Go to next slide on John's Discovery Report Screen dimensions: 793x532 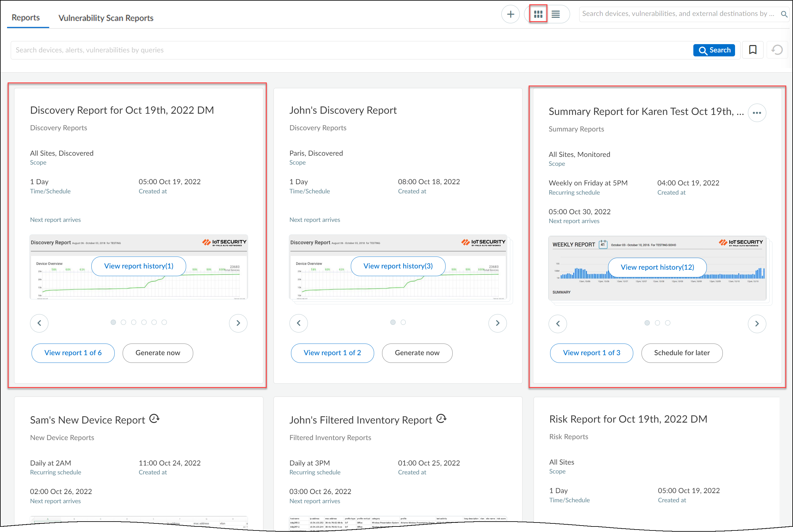(x=497, y=323)
